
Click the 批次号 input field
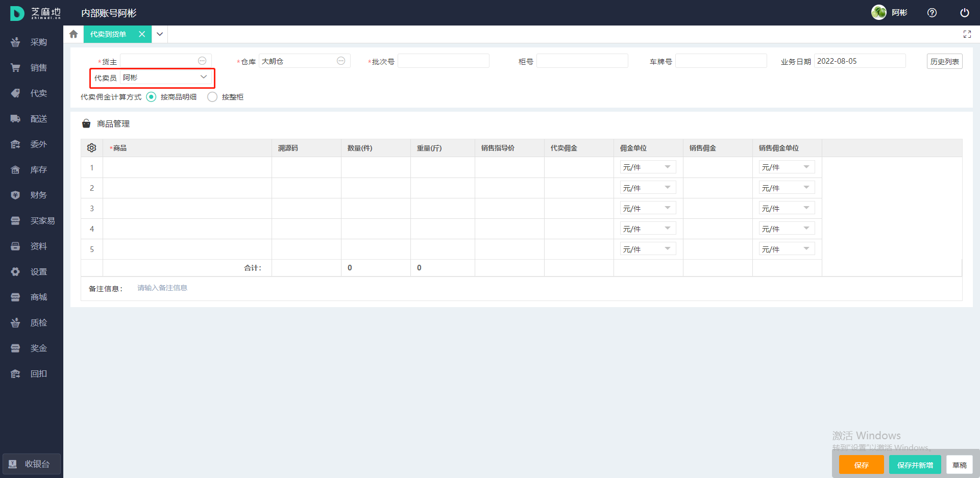[444, 61]
